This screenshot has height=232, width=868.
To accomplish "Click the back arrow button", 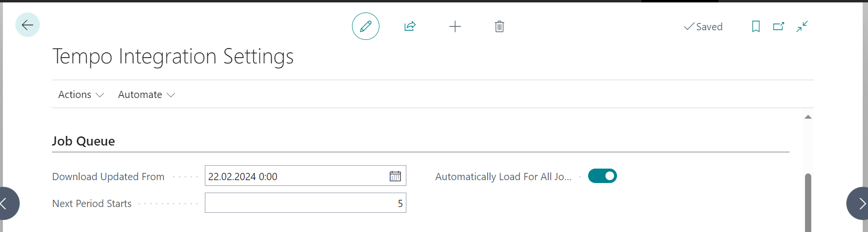I will pos(27,25).
